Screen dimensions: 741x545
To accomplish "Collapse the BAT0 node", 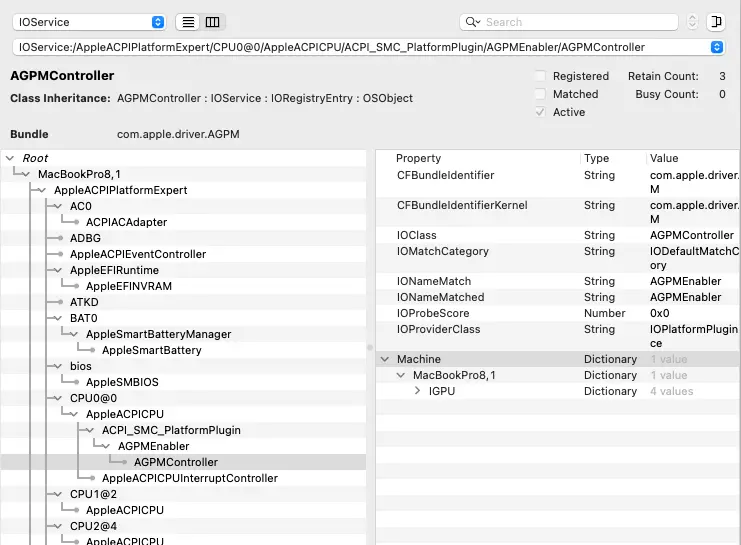I will click(58, 318).
